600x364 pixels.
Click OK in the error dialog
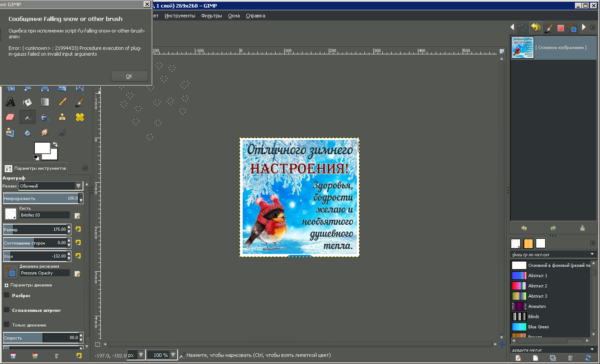129,76
